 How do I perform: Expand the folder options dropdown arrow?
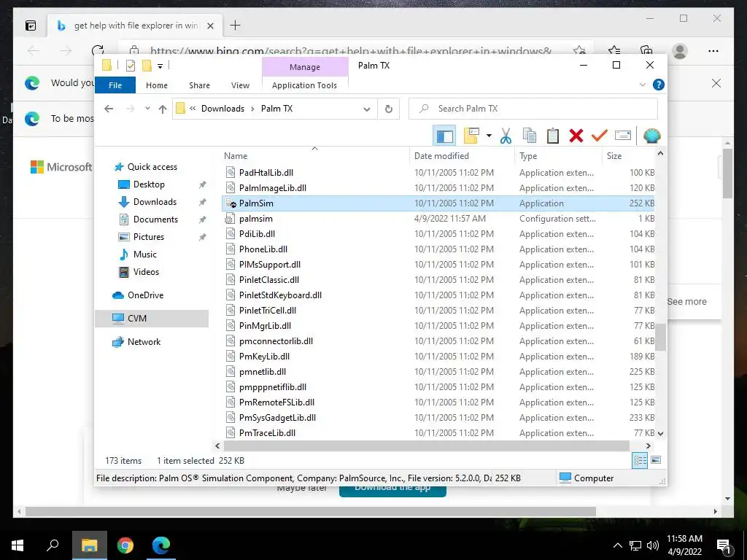coord(489,136)
